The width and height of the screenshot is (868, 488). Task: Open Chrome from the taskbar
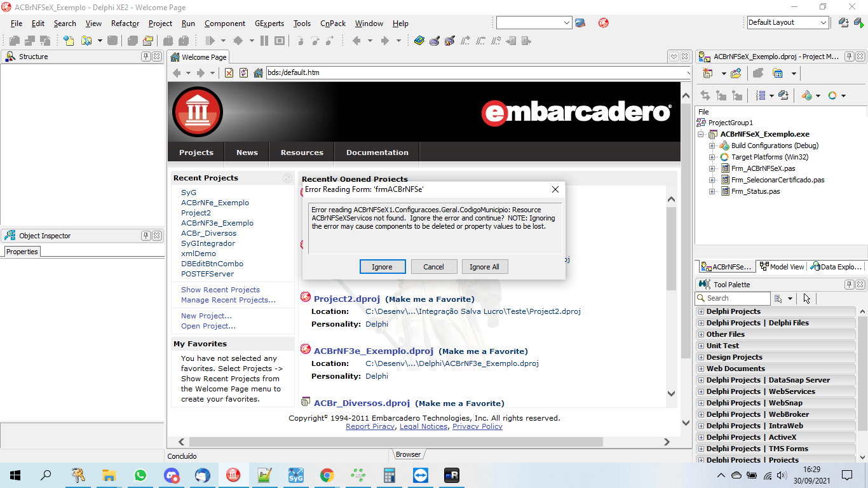click(x=327, y=475)
